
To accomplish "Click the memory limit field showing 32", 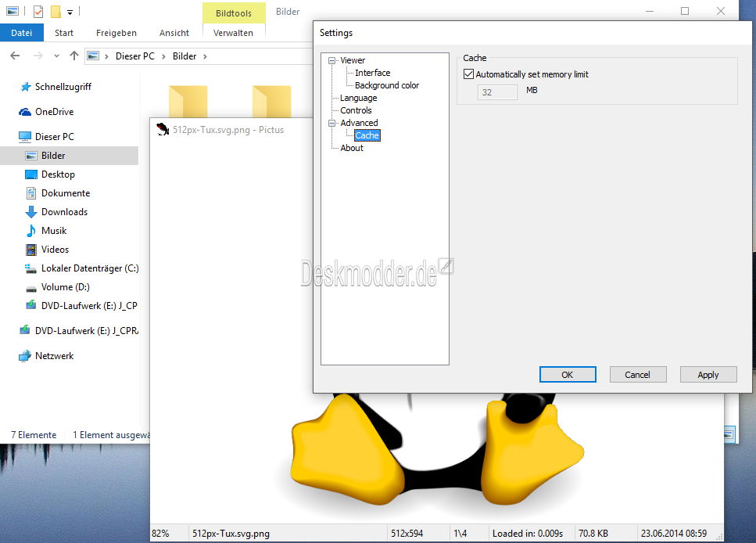I will pyautogui.click(x=497, y=92).
